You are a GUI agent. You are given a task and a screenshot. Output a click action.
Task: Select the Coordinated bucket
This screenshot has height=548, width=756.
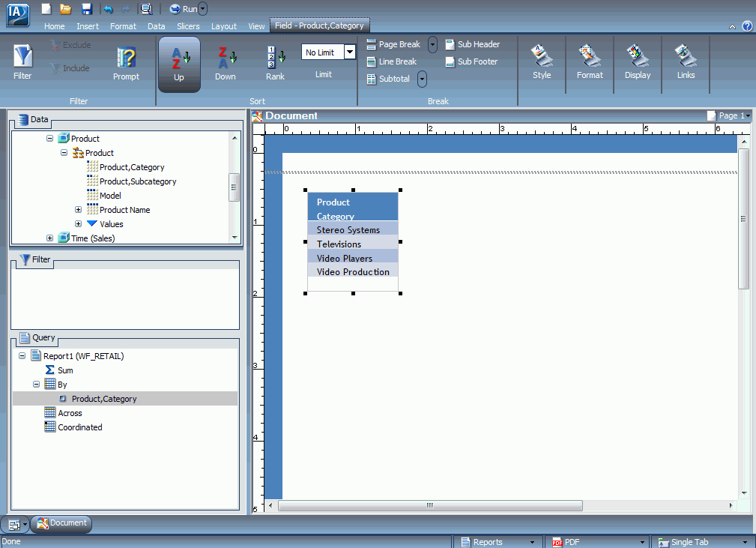(x=79, y=427)
